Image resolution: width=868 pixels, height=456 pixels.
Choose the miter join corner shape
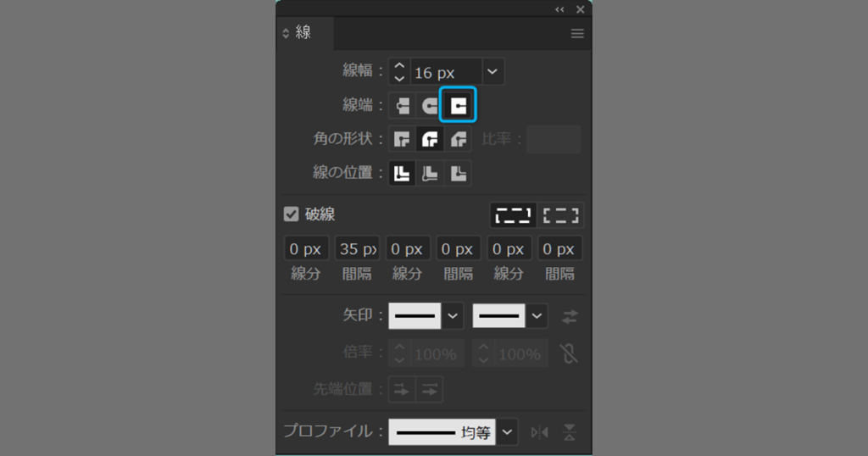tap(403, 139)
